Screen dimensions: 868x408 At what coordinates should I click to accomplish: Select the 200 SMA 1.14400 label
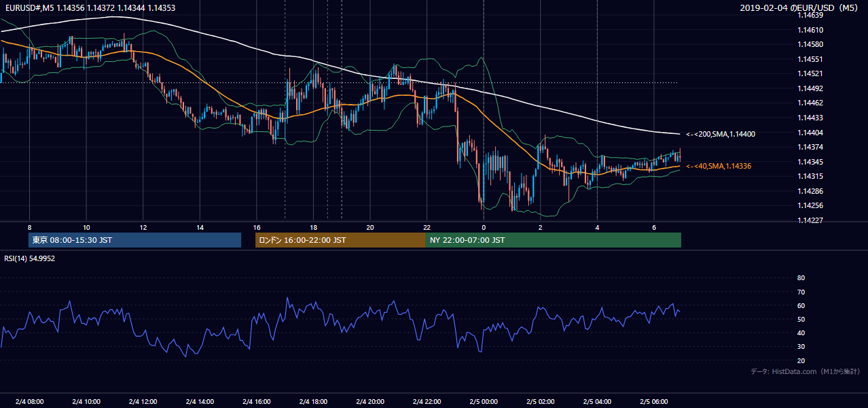(721, 134)
